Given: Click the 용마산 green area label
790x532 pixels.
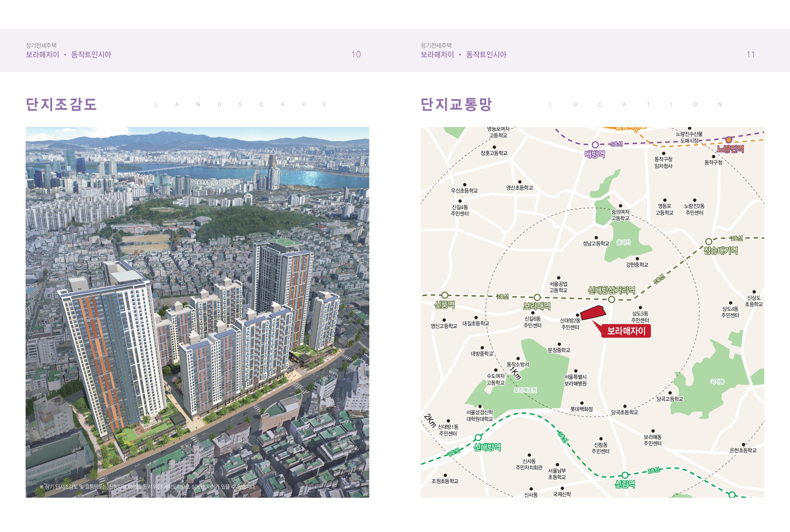Looking at the screenshot, I should click(x=623, y=242).
